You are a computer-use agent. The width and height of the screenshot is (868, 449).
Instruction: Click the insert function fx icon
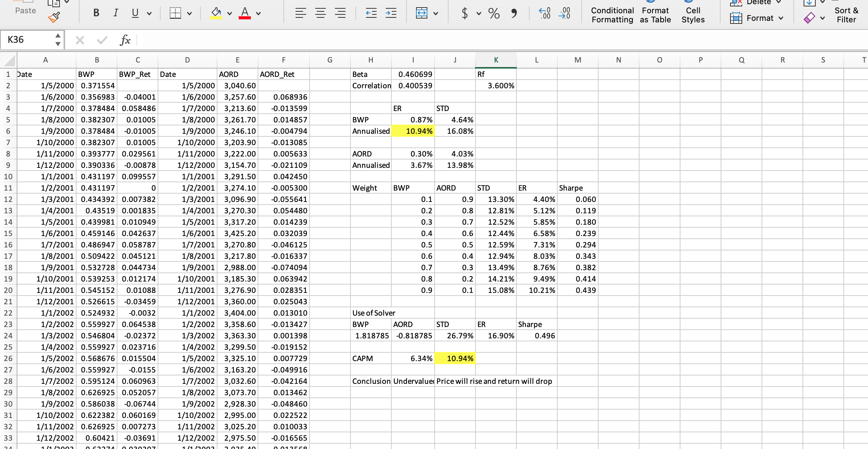[x=125, y=40]
